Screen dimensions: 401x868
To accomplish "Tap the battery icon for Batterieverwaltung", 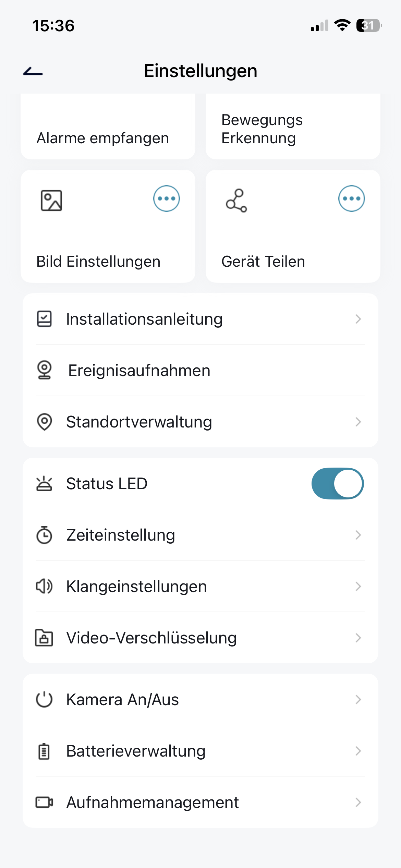I will [44, 751].
